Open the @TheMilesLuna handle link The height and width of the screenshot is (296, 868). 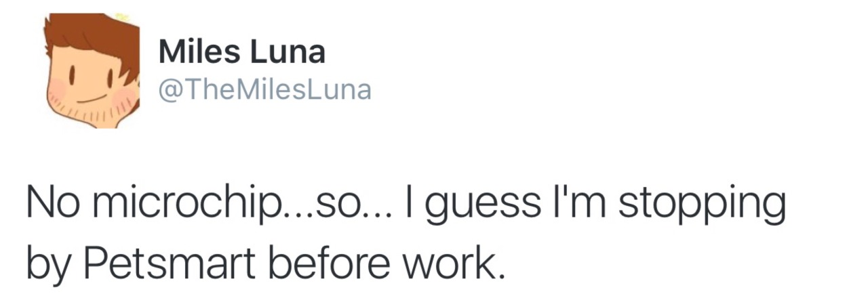(264, 89)
